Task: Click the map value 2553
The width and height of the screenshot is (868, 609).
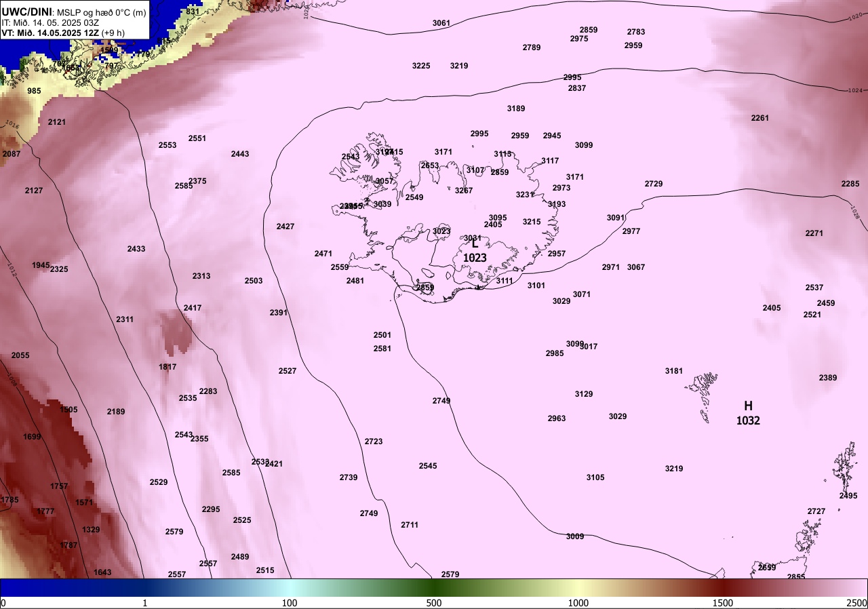Action: [167, 145]
